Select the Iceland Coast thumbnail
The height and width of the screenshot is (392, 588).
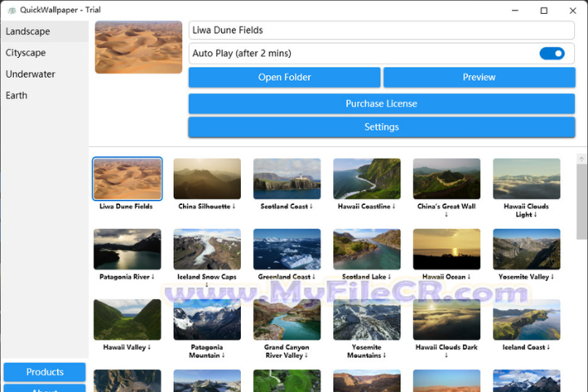527,319
